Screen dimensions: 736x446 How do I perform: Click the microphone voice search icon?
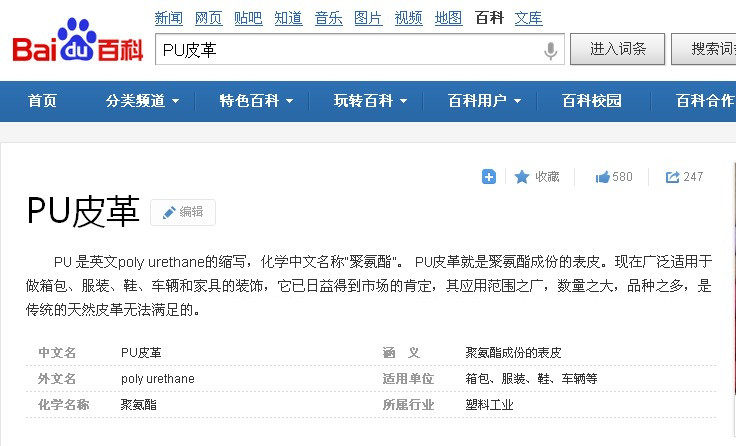(x=550, y=50)
